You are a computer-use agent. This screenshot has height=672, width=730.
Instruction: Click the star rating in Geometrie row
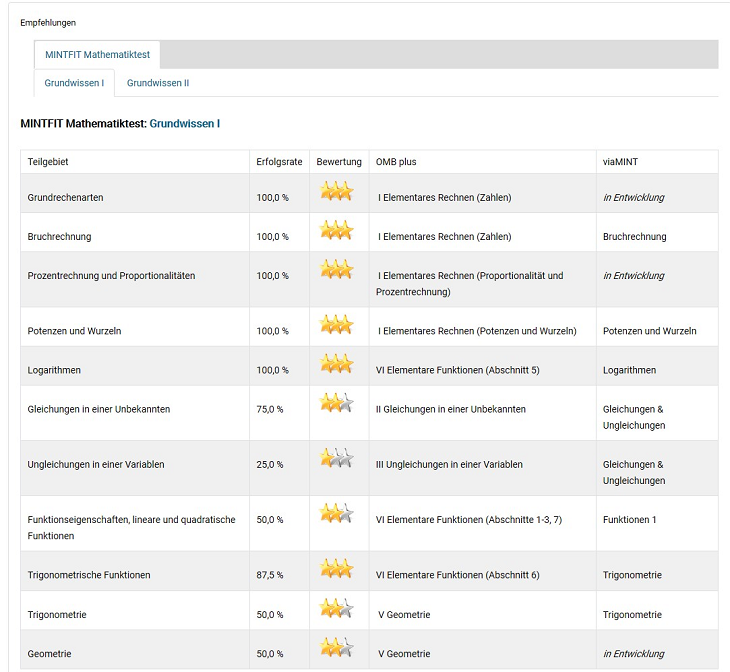[336, 647]
